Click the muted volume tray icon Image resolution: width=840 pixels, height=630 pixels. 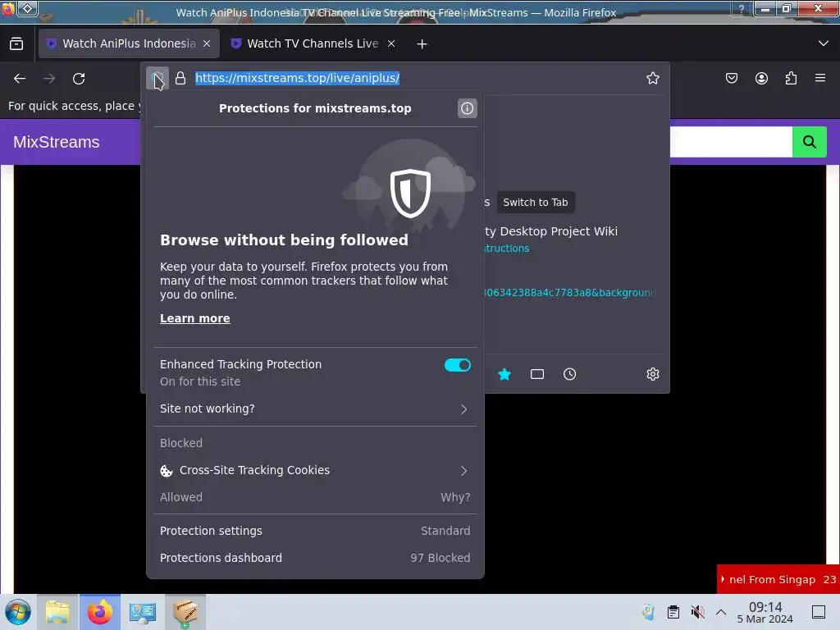(697, 612)
